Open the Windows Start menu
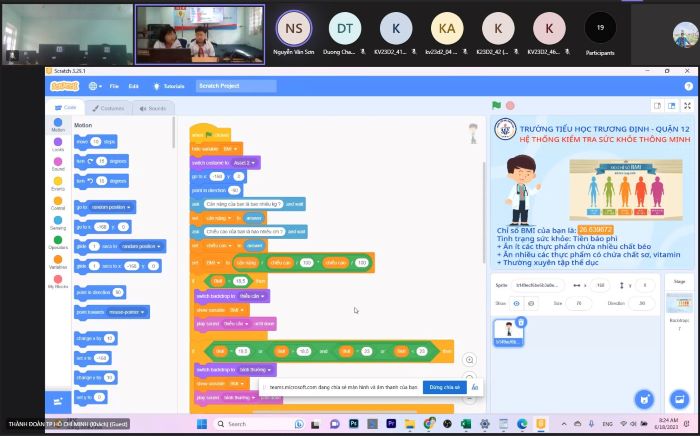The height and width of the screenshot is (436, 700). pyautogui.click(x=201, y=424)
